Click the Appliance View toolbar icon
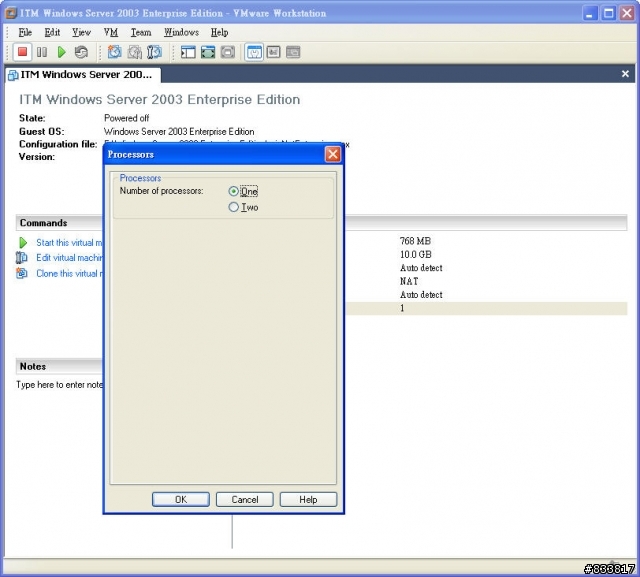640x577 pixels. click(273, 52)
